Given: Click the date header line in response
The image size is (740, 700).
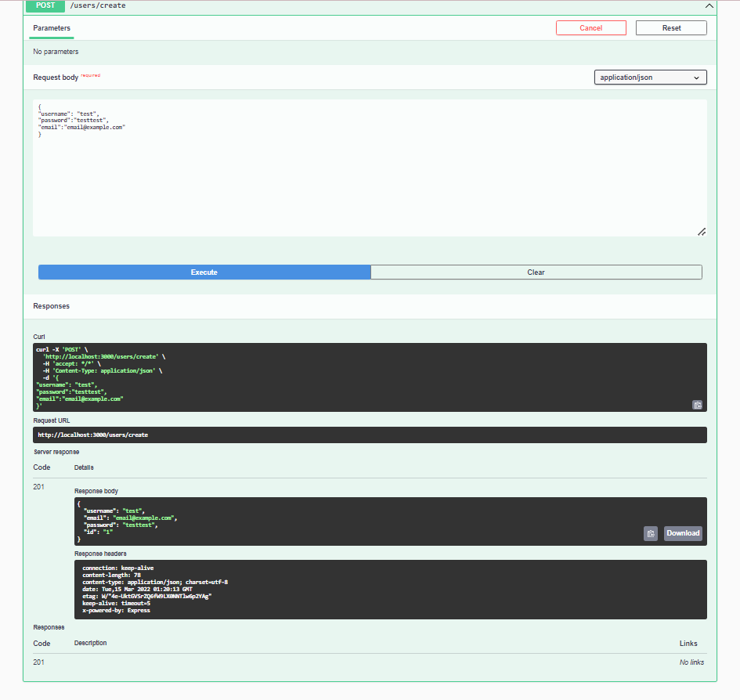Looking at the screenshot, I should (x=137, y=589).
